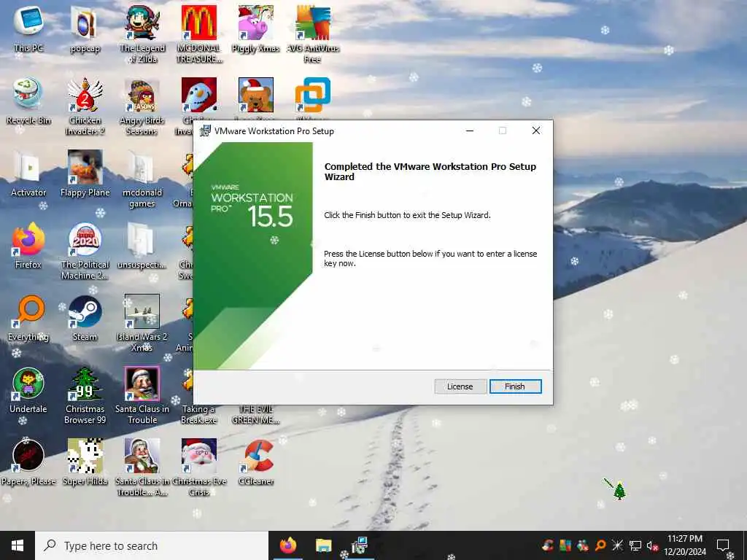Select the Christmas Eve Crisis shortcut
Screen dimensions: 747x560
(x=198, y=467)
